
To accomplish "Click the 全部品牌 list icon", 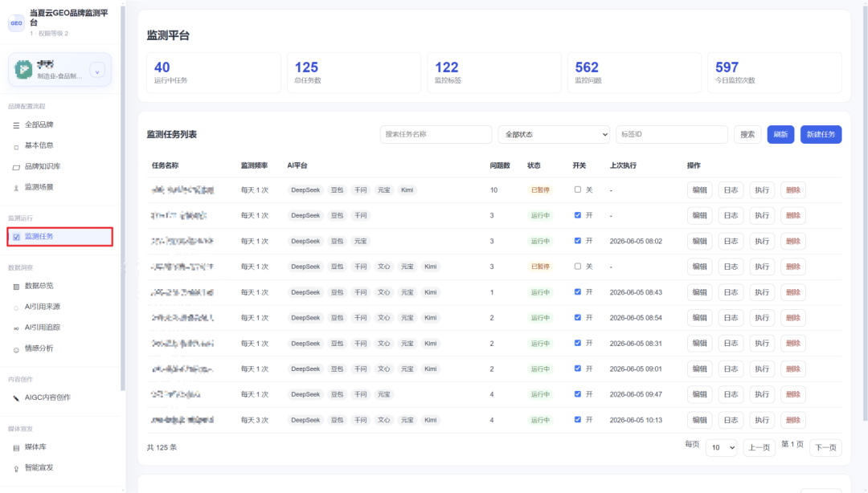I will coord(16,125).
